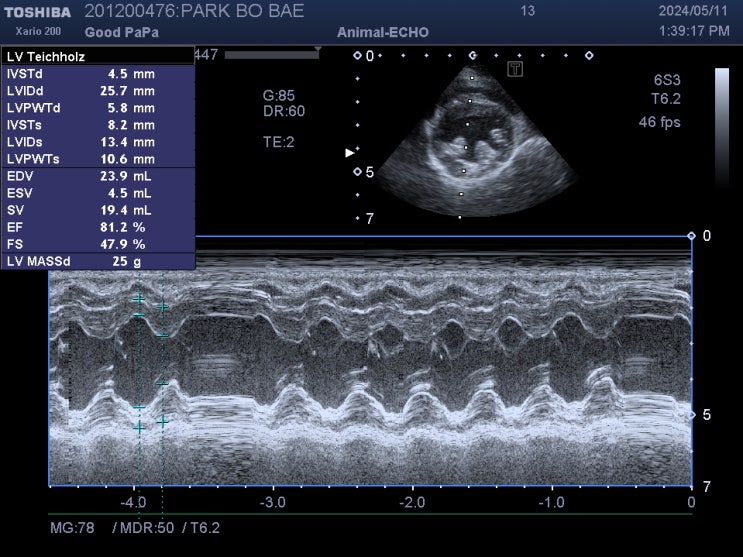Click the Animal-ECHO preset label
Screen dimensions: 743x557
point(383,32)
